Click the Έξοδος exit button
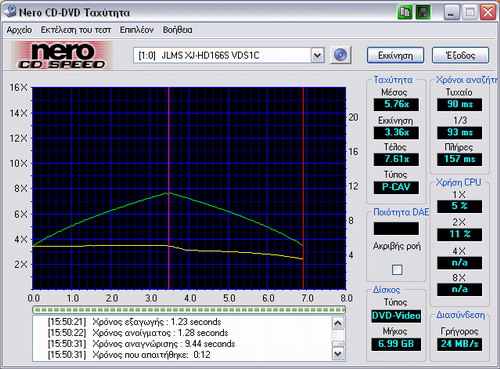The image size is (500, 369). 460,55
